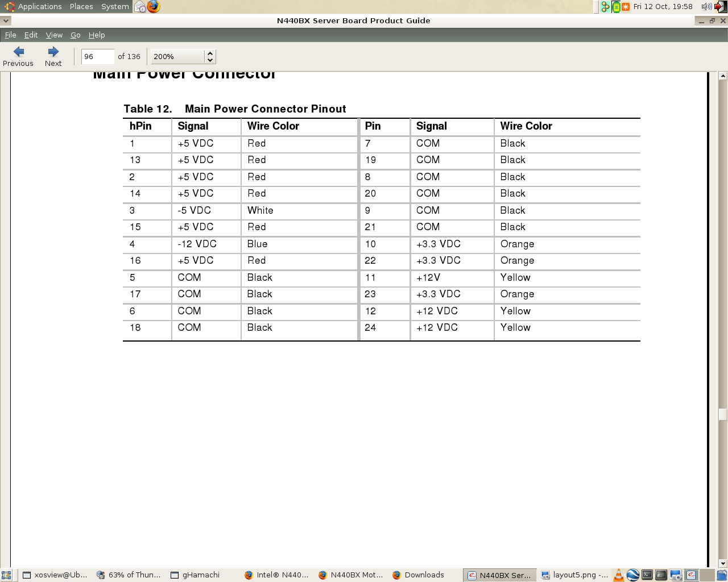Screen dimensions: 728x582
Task: Click the '-12 VDC' signal cell
Action: (x=197, y=244)
